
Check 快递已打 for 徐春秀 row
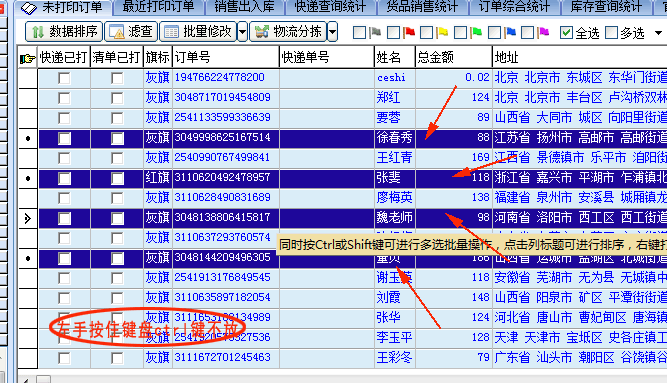click(x=64, y=138)
